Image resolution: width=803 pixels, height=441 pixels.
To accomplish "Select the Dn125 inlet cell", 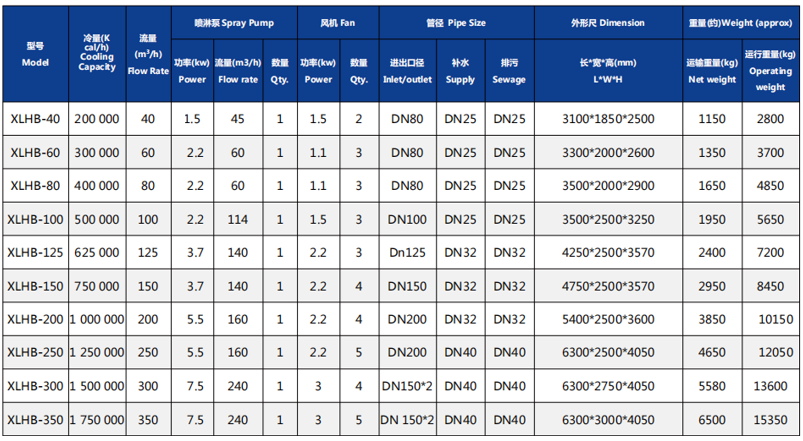I will pyautogui.click(x=408, y=253).
